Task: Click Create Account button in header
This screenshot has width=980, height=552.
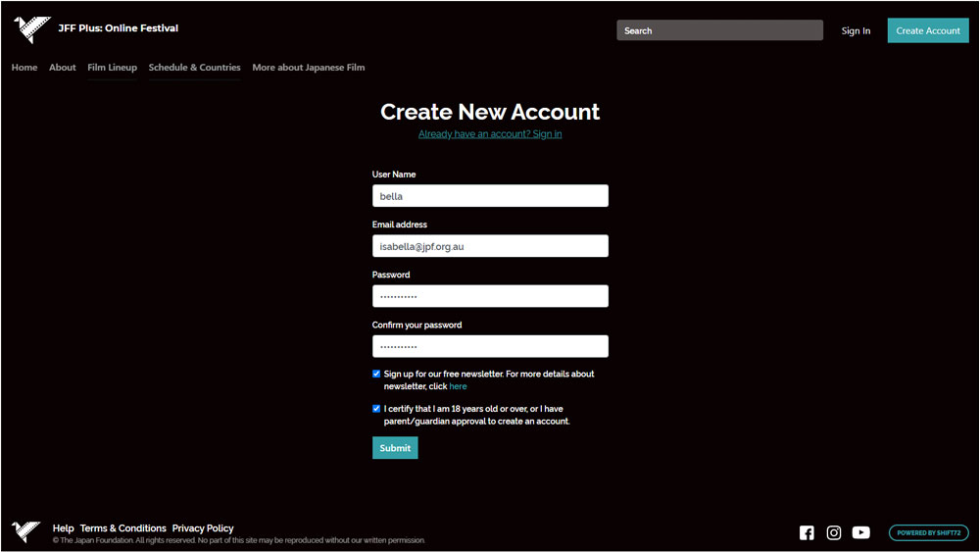Action: tap(928, 30)
